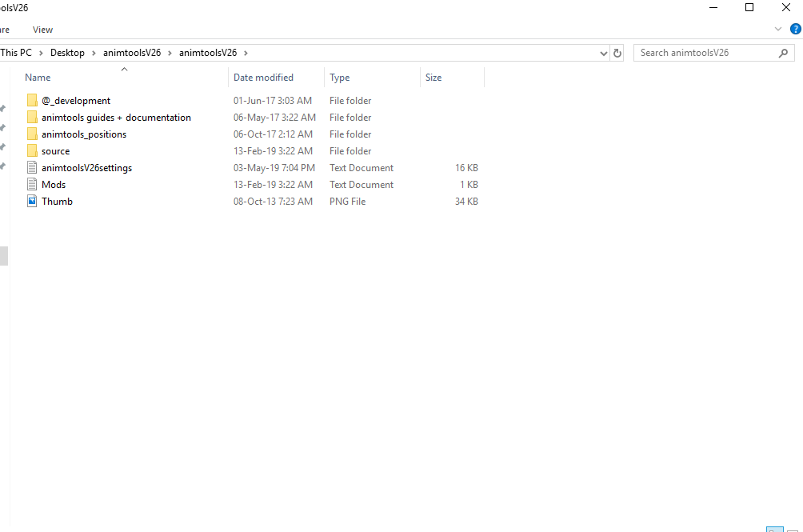
Task: Select the source folder icon
Action: click(x=32, y=151)
